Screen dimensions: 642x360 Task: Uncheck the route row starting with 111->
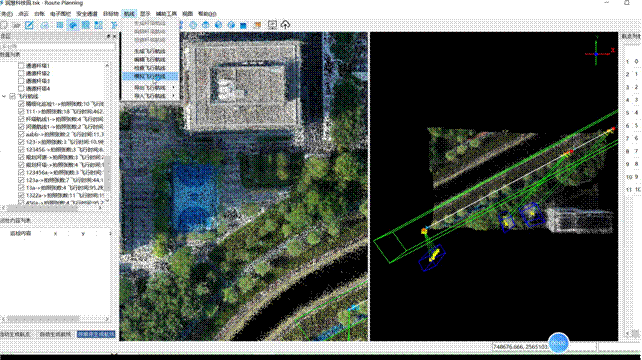click(x=21, y=111)
